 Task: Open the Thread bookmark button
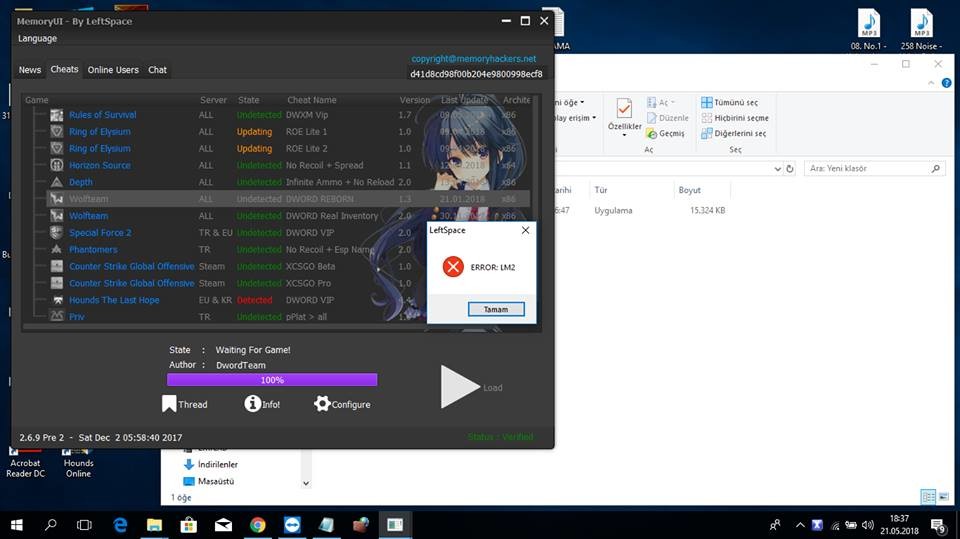pos(185,404)
